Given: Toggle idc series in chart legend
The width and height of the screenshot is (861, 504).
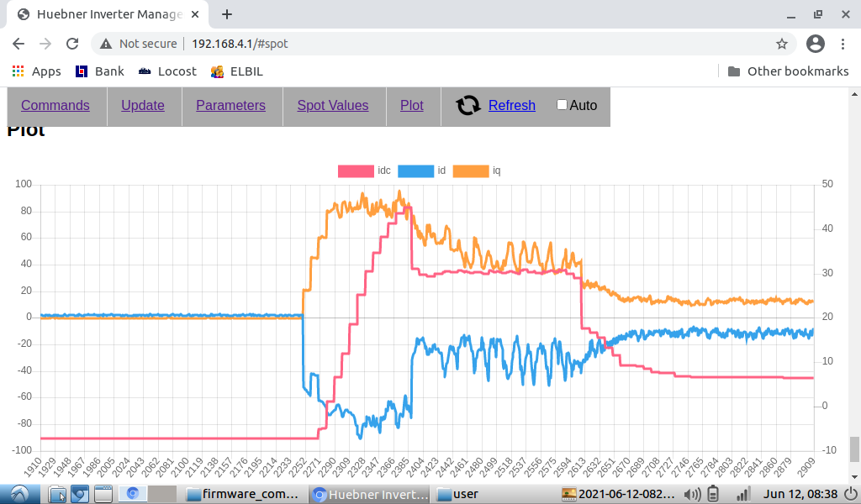Looking at the screenshot, I should point(356,171).
